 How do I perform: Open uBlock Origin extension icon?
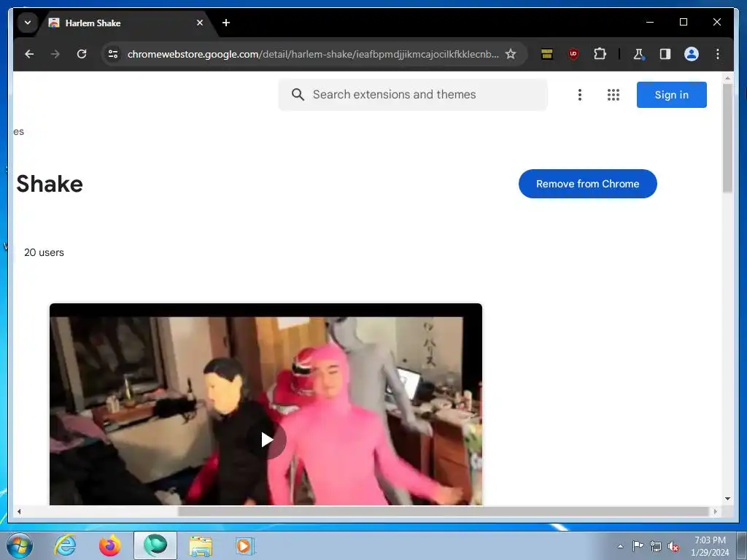point(573,54)
